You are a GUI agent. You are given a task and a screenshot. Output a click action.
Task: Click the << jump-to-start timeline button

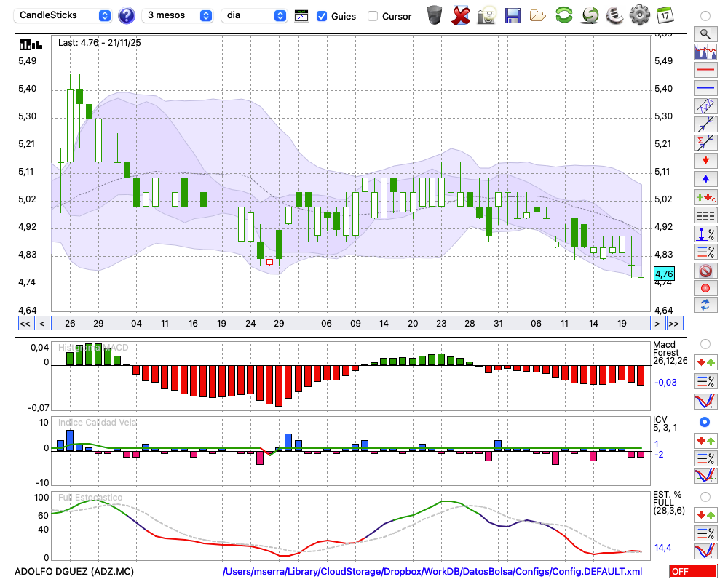[x=25, y=324]
